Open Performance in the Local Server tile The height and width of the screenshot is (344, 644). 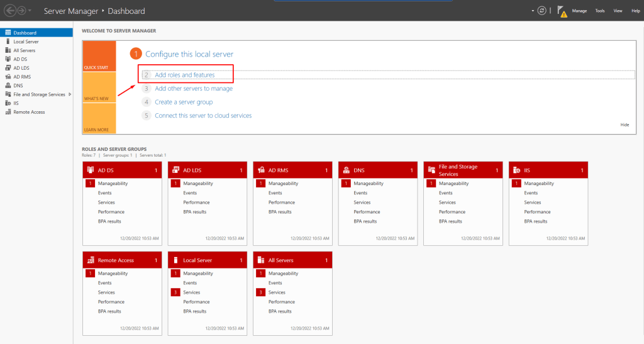tap(196, 302)
